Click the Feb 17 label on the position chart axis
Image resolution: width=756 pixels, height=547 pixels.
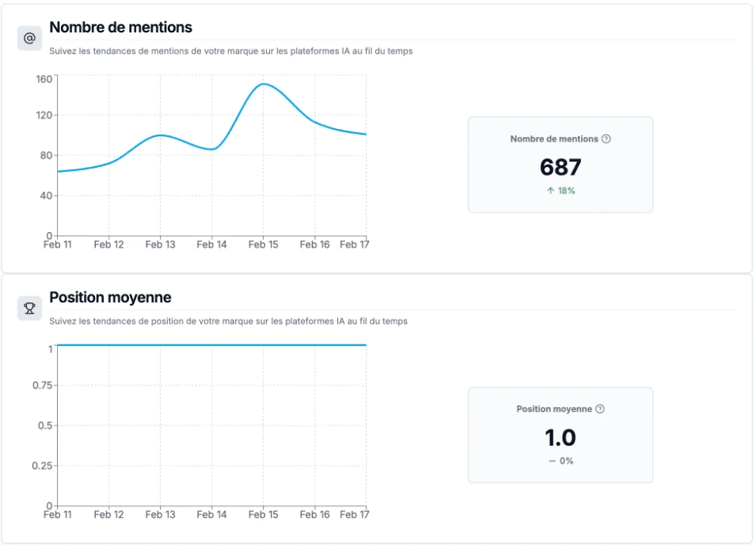[x=355, y=515]
